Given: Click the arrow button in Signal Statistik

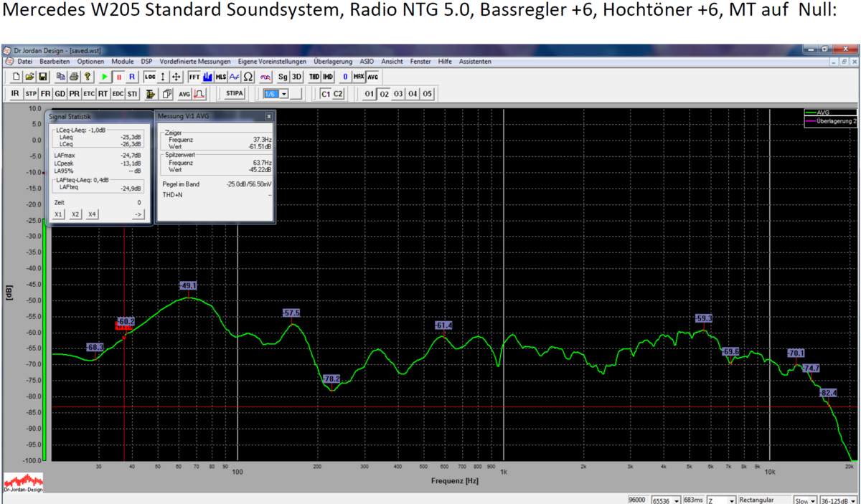Looking at the screenshot, I should (x=138, y=214).
